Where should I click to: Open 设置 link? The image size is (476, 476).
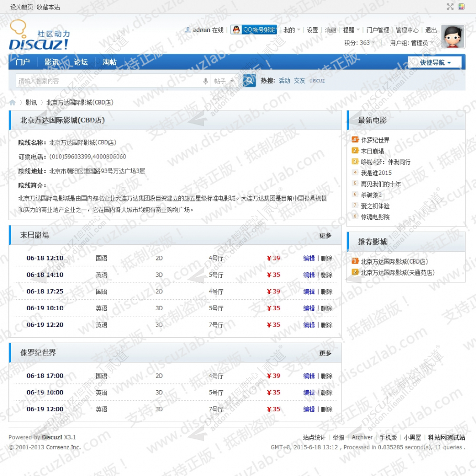pos(312,30)
